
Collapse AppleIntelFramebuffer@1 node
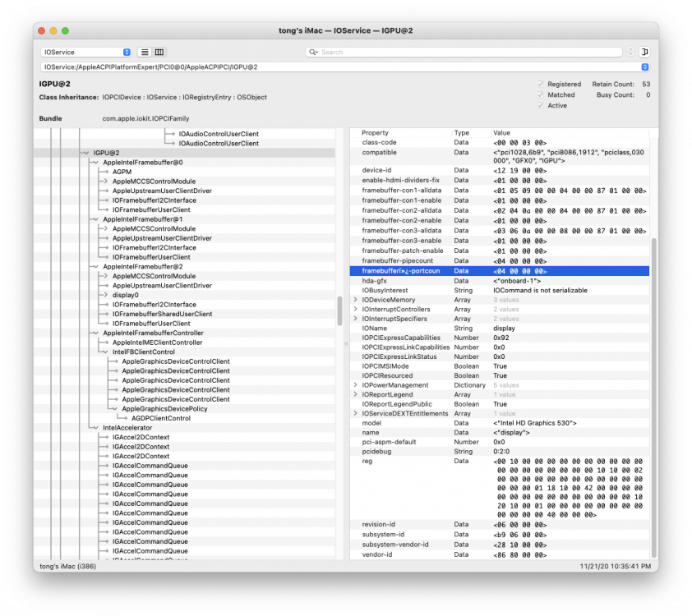[x=96, y=219]
